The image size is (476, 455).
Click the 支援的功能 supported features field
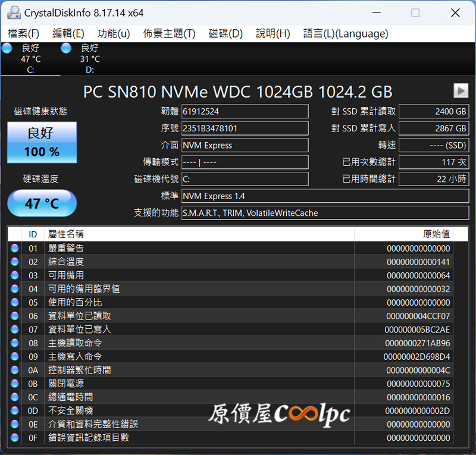(x=325, y=213)
